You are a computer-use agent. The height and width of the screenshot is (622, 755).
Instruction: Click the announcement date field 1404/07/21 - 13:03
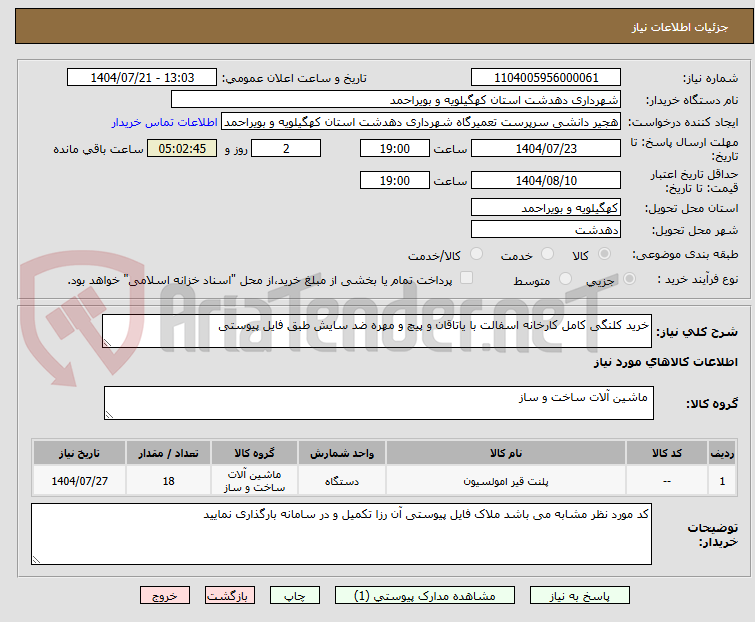coord(142,78)
